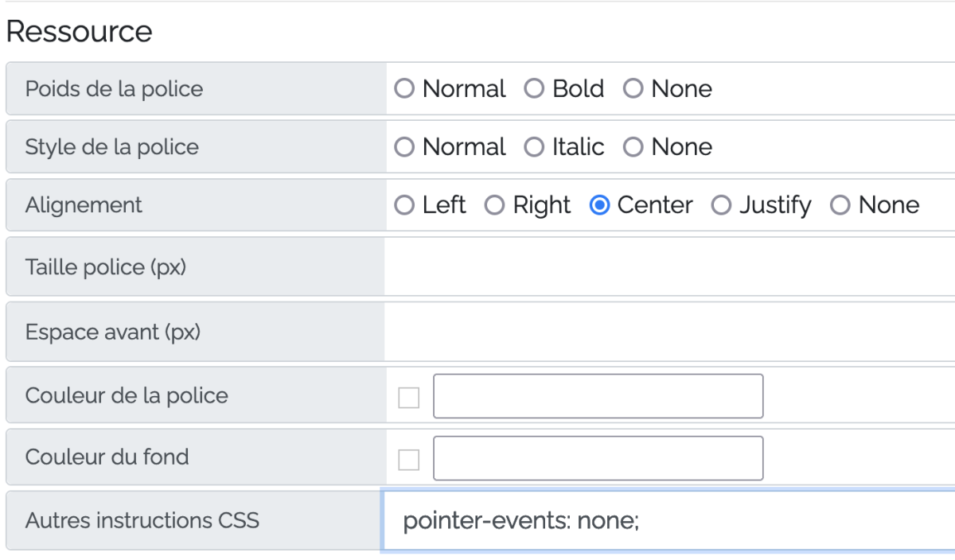Click the Couleur du fond color field
The height and width of the screenshot is (560, 955).
(598, 458)
